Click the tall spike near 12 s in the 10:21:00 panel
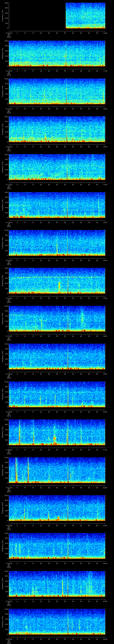This screenshot has width=114, height=644. tap(28, 470)
